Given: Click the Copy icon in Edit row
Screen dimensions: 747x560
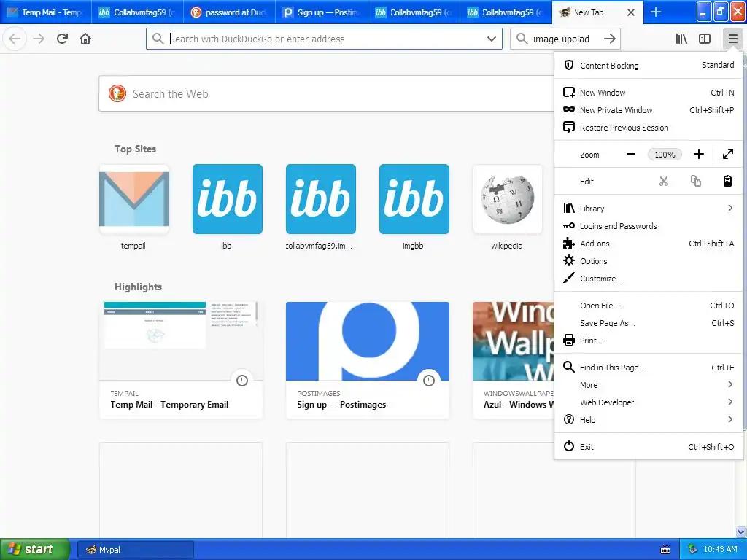Looking at the screenshot, I should pos(695,182).
